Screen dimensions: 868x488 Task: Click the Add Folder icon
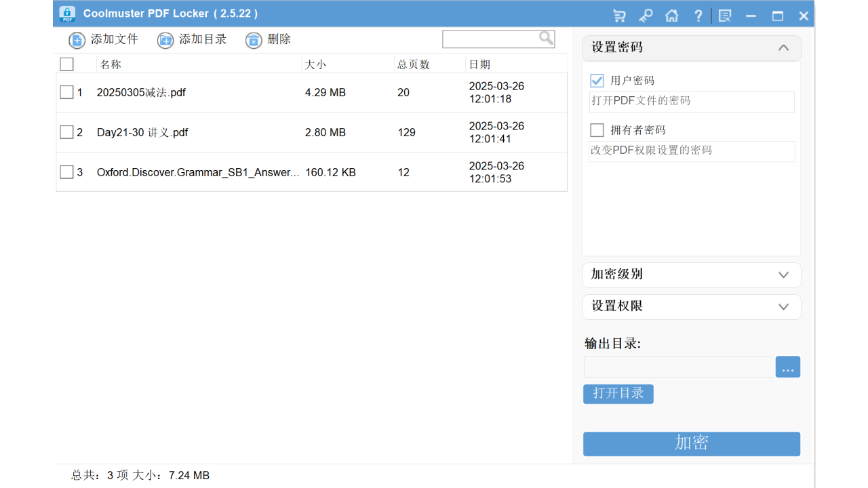point(165,40)
